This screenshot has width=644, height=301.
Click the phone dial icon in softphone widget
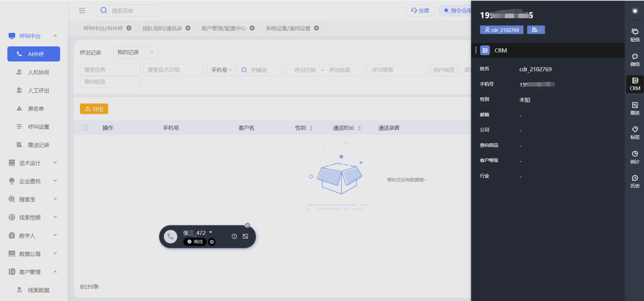pos(171,237)
